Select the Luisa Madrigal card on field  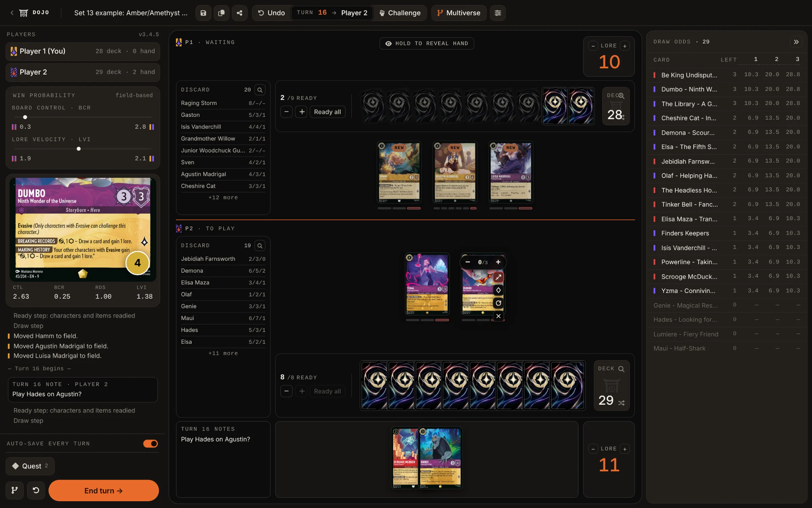(x=511, y=173)
